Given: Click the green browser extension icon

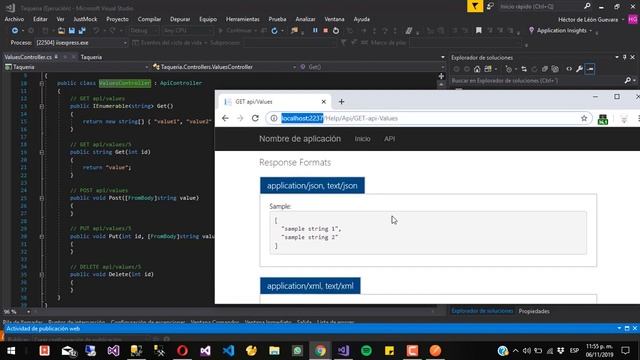Looking at the screenshot, I should tap(603, 119).
